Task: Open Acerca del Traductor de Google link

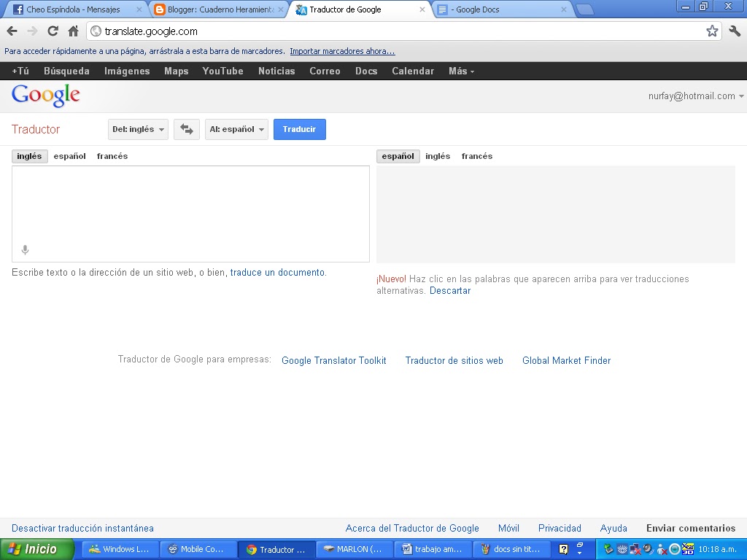Action: (412, 528)
